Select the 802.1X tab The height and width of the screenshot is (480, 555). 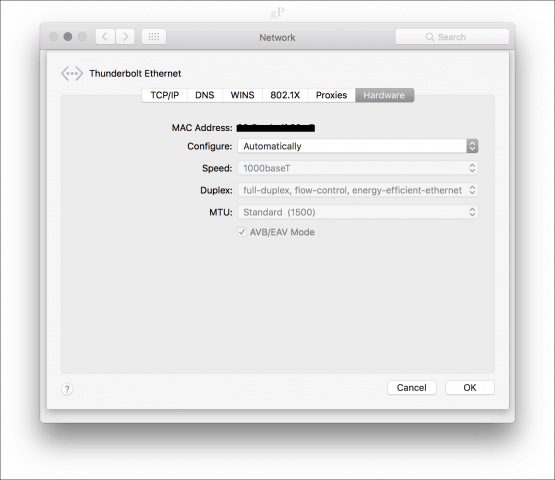tap(285, 95)
